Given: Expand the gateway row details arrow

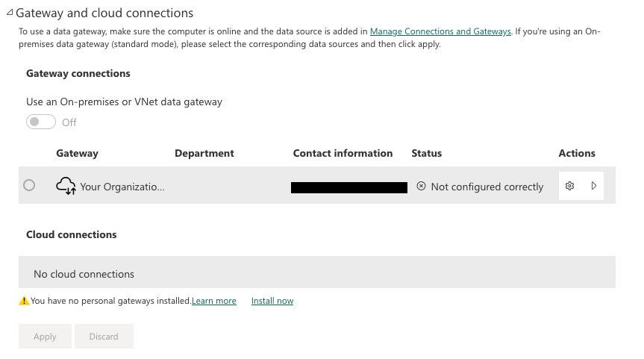Looking at the screenshot, I should click(594, 186).
